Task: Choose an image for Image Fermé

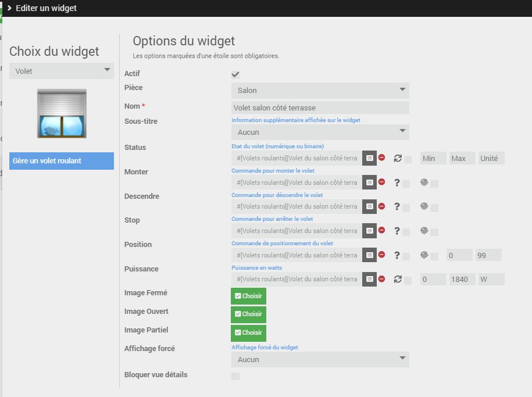Action: (248, 296)
